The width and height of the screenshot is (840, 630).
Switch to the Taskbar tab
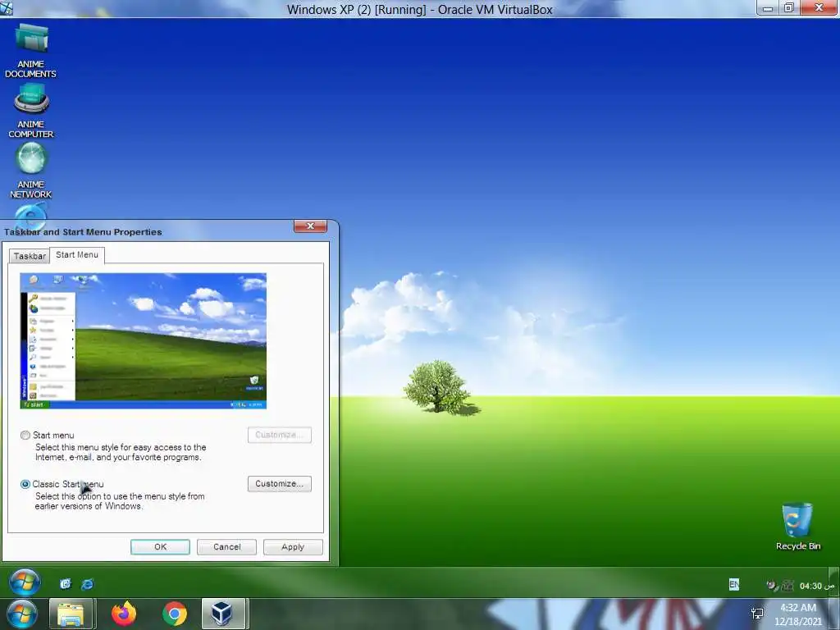[x=30, y=256]
